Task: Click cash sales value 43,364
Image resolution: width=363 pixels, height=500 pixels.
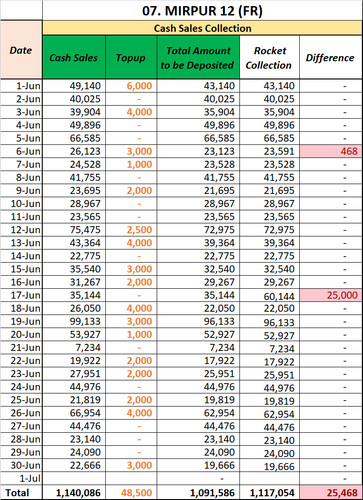Action: pos(74,243)
